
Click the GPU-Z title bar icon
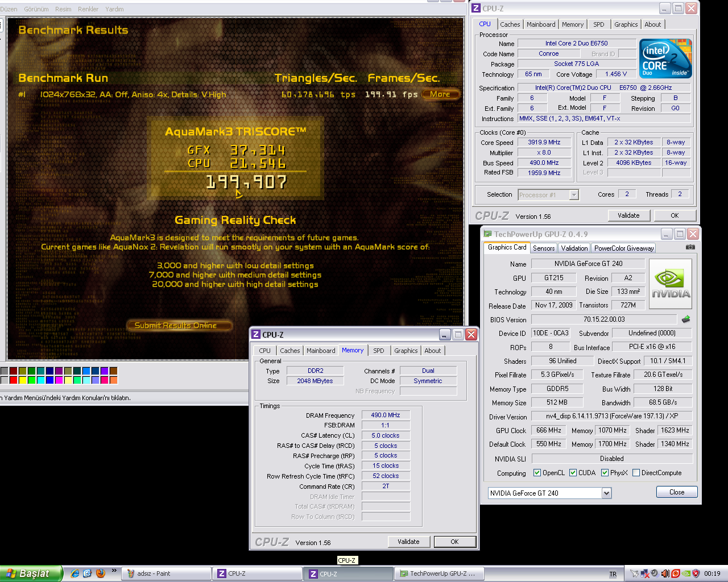click(487, 234)
